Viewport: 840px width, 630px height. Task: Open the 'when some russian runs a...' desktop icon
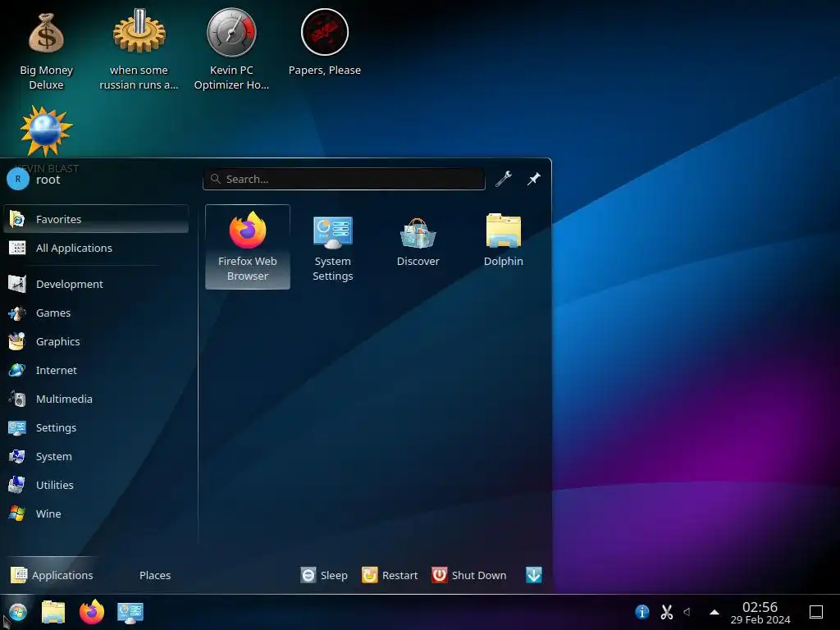[139, 49]
